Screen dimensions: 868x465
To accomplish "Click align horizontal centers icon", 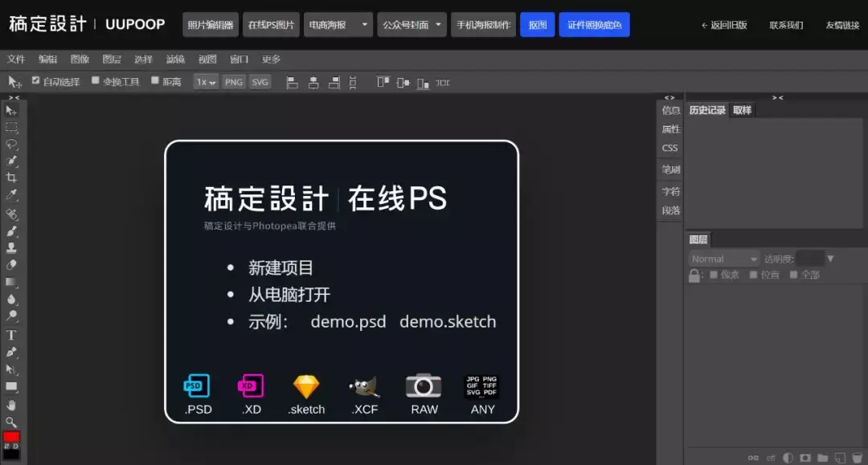I will click(x=313, y=83).
